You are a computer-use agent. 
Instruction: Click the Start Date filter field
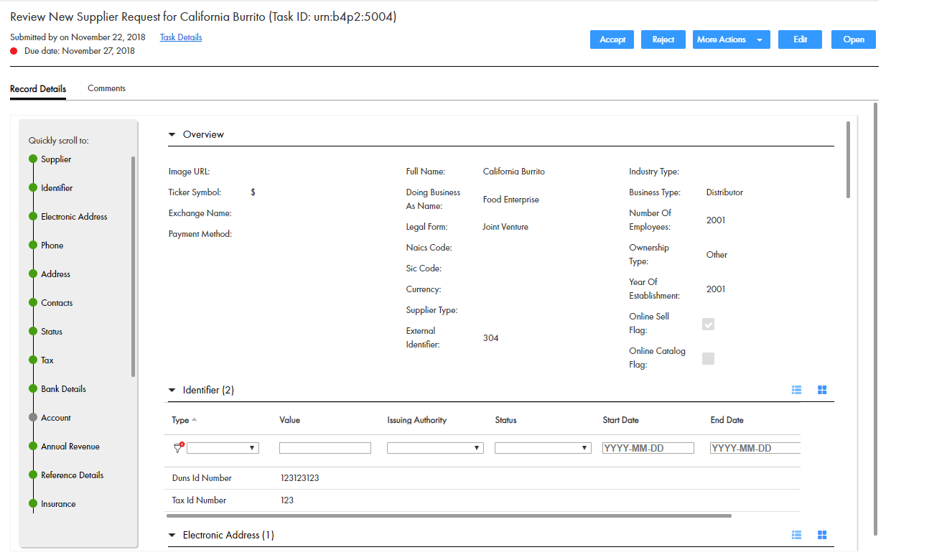coord(648,448)
